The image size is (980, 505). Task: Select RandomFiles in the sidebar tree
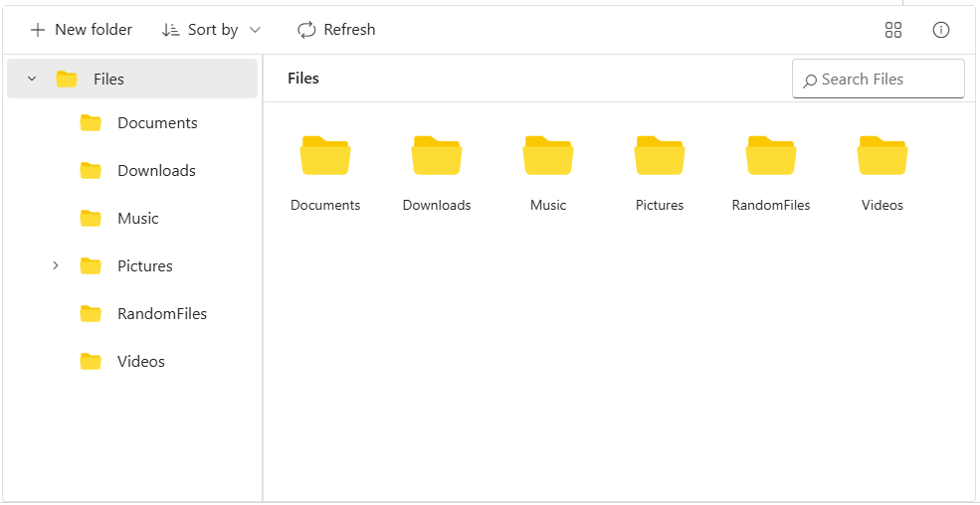pyautogui.click(x=161, y=314)
